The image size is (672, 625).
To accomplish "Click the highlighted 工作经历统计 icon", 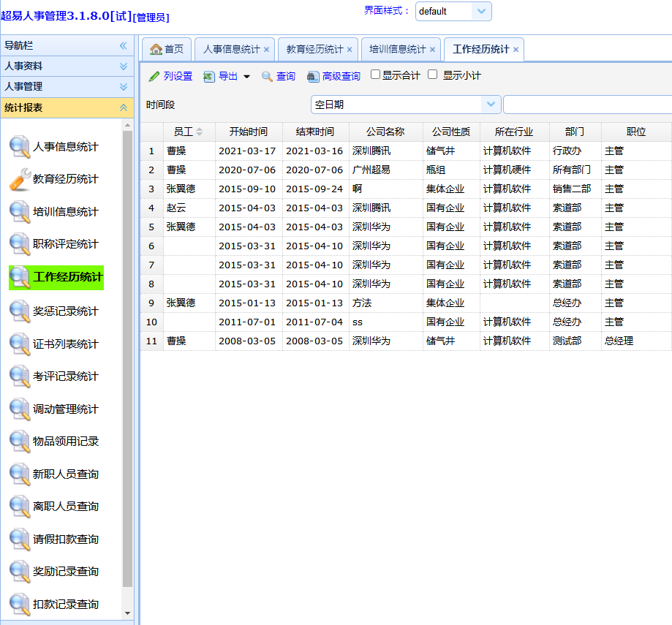I will click(x=20, y=278).
